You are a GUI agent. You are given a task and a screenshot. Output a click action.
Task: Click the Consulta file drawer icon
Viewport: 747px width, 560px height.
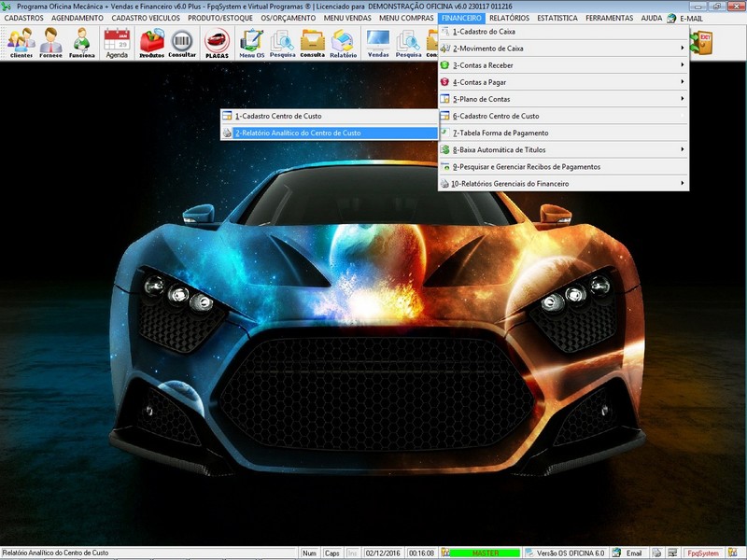[313, 43]
